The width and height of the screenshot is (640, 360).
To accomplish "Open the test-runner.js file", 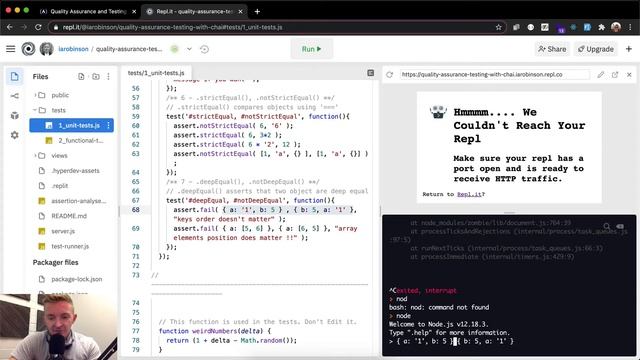I will tap(71, 246).
